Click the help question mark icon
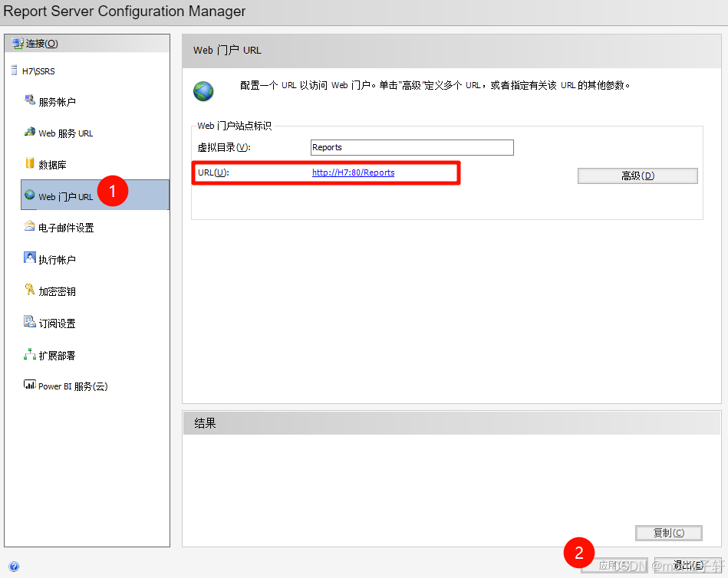 click(x=14, y=566)
